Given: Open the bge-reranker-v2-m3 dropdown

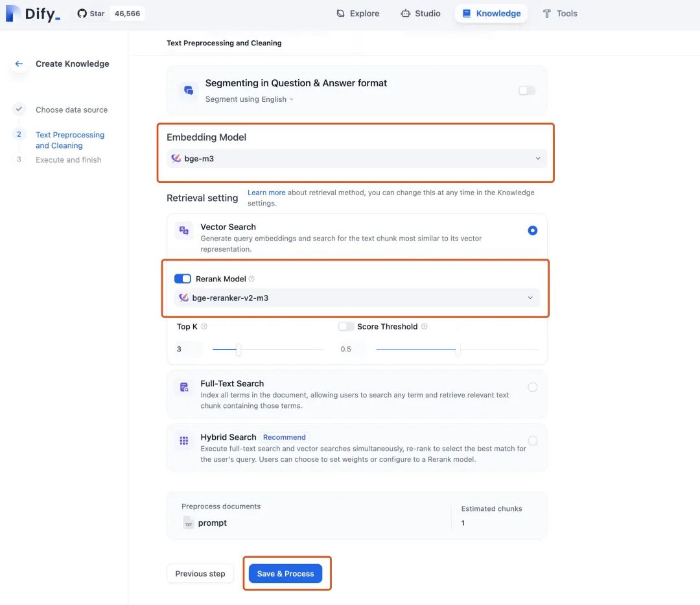Looking at the screenshot, I should [x=356, y=298].
